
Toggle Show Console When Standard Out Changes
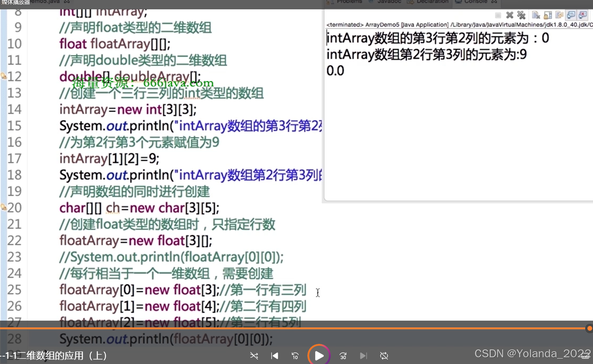pos(571,15)
